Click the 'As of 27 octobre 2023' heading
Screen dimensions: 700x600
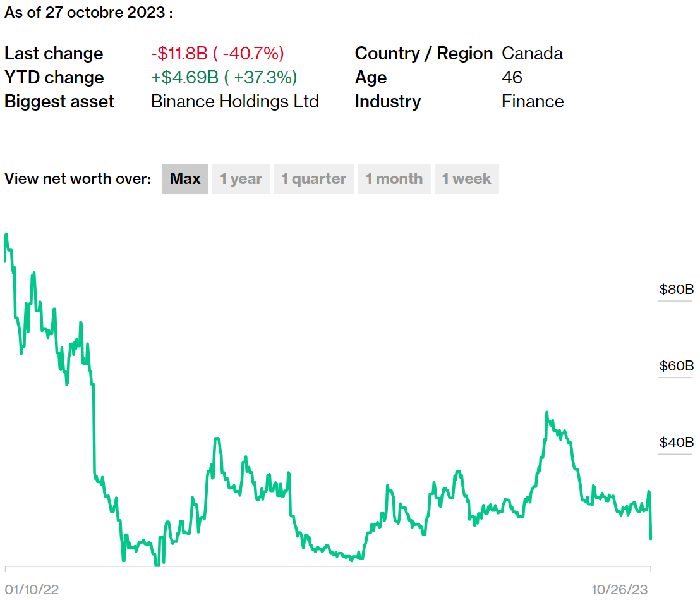pos(88,14)
